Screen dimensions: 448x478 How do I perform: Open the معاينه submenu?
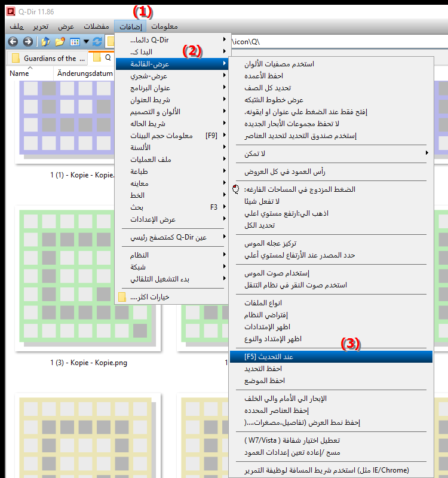tap(171, 183)
